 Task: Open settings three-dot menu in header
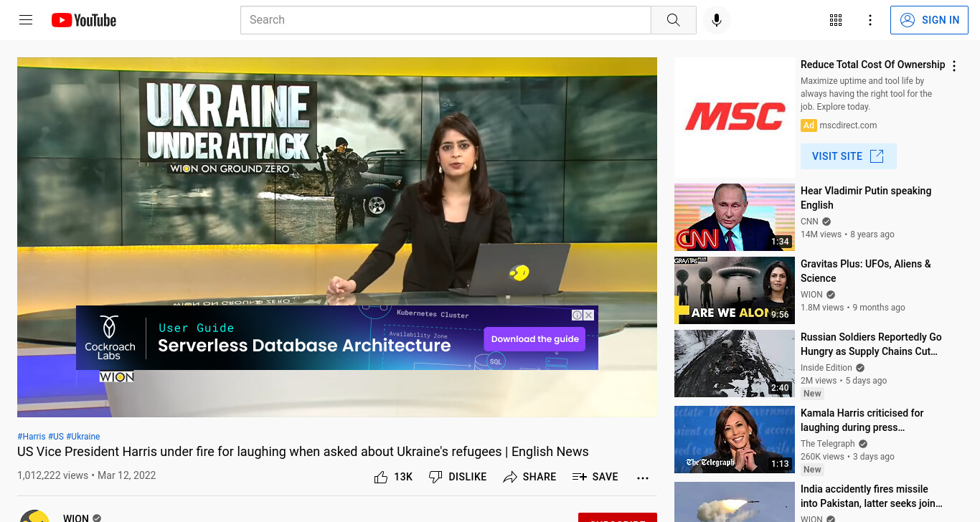(x=870, y=20)
